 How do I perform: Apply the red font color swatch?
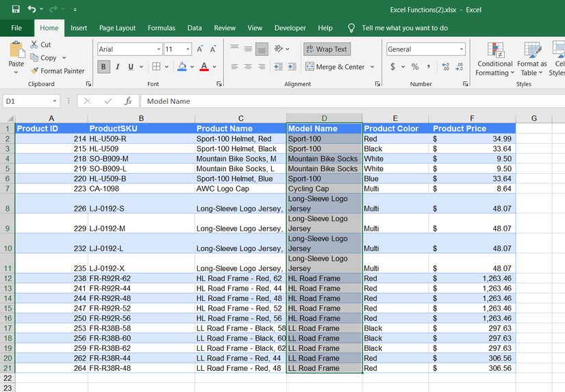point(203,67)
